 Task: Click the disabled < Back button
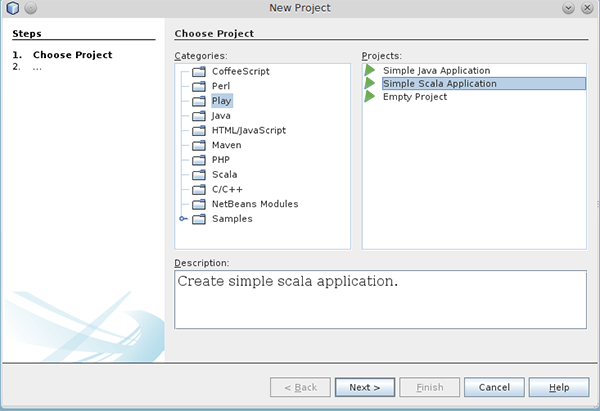tap(300, 387)
